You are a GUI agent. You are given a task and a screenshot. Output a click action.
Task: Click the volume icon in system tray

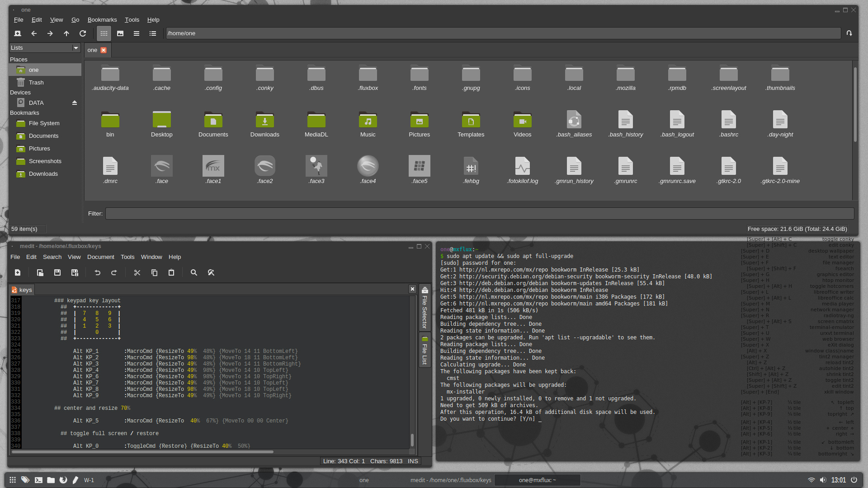tap(823, 480)
